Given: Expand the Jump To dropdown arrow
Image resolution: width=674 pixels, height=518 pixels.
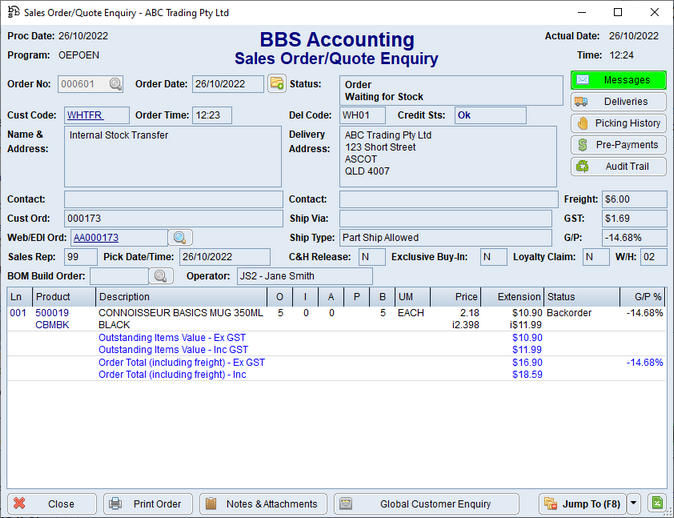Looking at the screenshot, I should (x=634, y=504).
